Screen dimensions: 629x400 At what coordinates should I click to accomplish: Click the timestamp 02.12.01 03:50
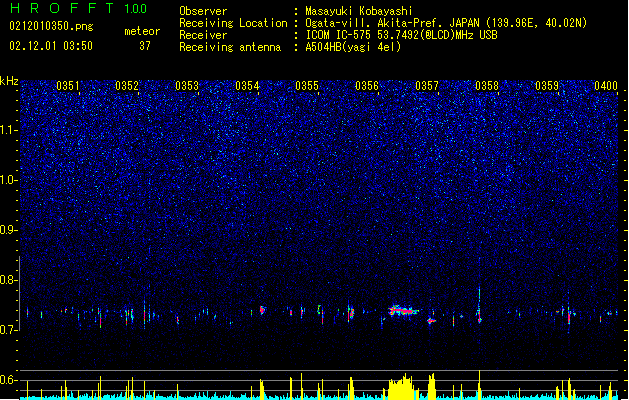pyautogui.click(x=51, y=46)
